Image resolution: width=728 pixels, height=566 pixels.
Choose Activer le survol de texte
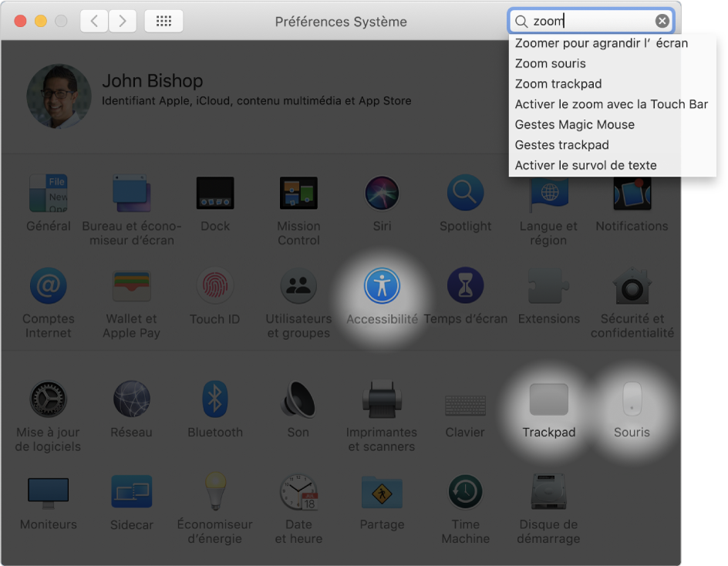point(612,166)
